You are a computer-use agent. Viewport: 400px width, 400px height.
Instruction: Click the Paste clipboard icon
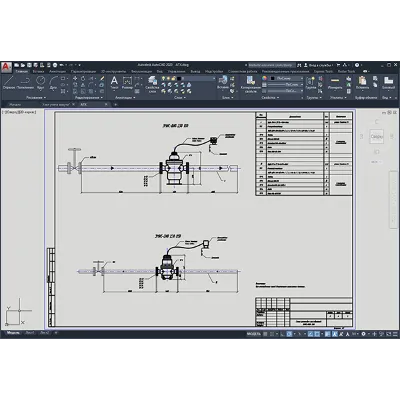pyautogui.click(x=362, y=83)
